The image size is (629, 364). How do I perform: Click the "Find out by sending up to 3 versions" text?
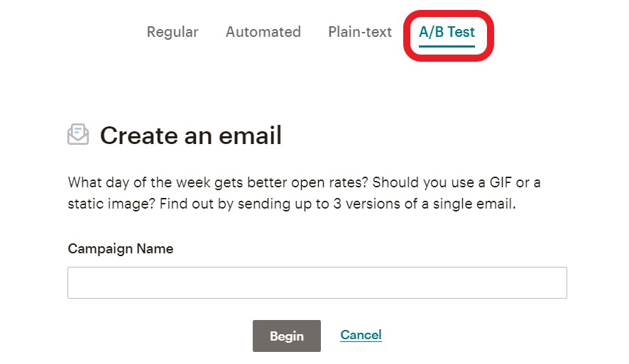pyautogui.click(x=337, y=204)
